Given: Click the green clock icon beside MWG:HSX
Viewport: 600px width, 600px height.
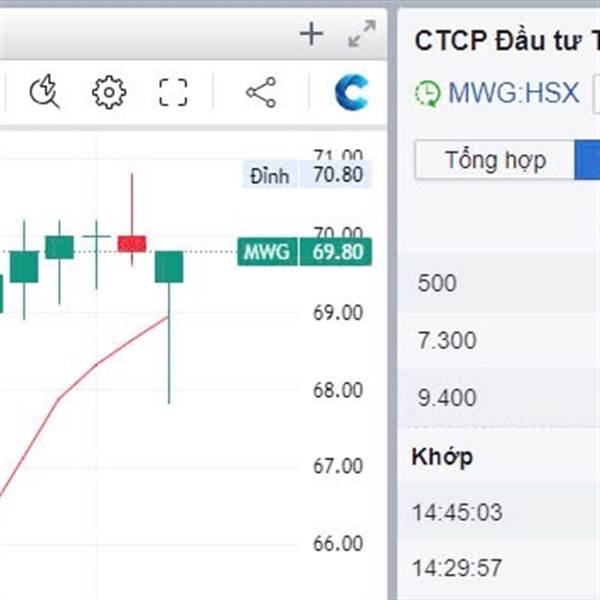Looking at the screenshot, I should pos(427,93).
